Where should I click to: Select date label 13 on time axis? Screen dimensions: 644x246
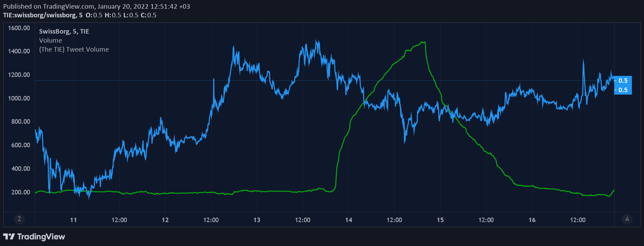coord(257,220)
